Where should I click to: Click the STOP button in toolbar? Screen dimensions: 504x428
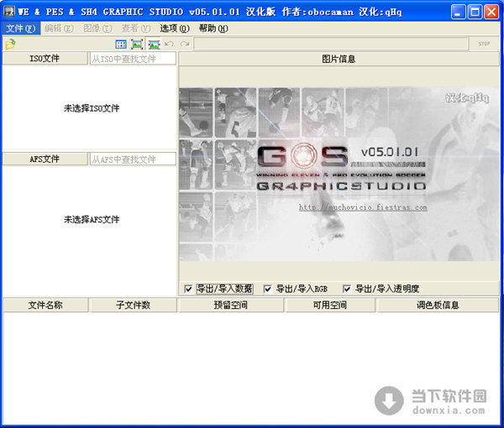484,44
